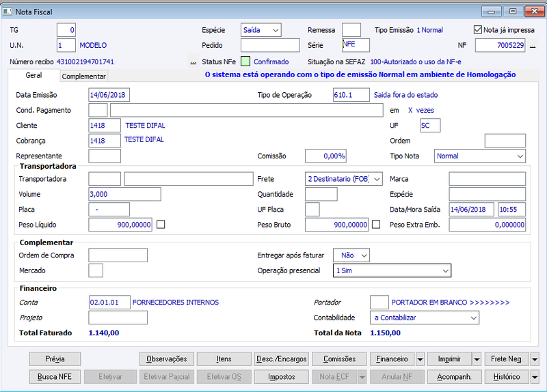Click the Marca input field
This screenshot has height=392, width=547.
pos(488,179)
